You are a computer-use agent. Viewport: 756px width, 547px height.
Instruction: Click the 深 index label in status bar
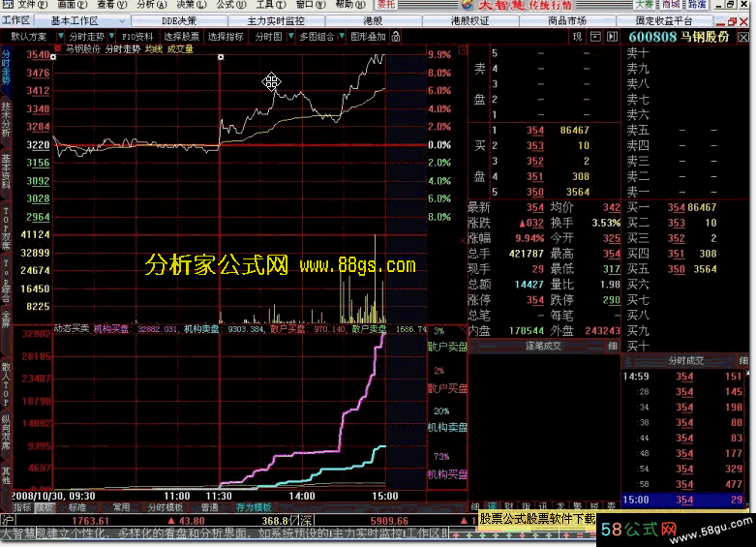coord(307,521)
